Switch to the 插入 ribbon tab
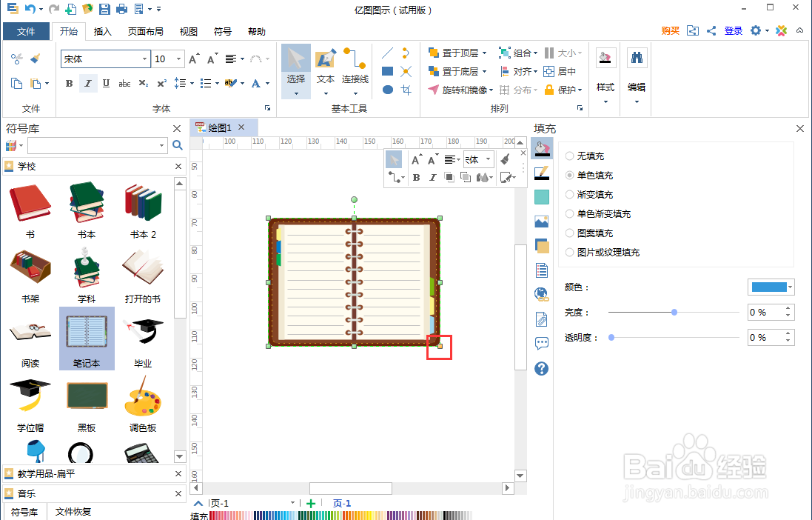The width and height of the screenshot is (812, 520). click(102, 31)
